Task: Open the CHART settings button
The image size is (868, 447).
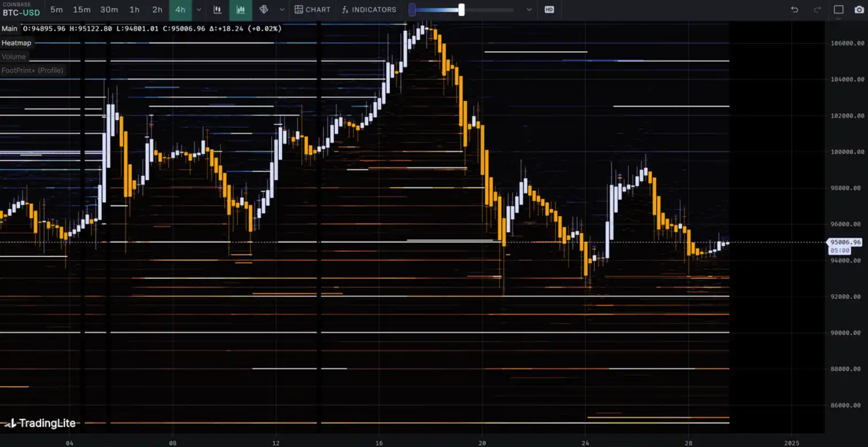Action: coord(312,10)
